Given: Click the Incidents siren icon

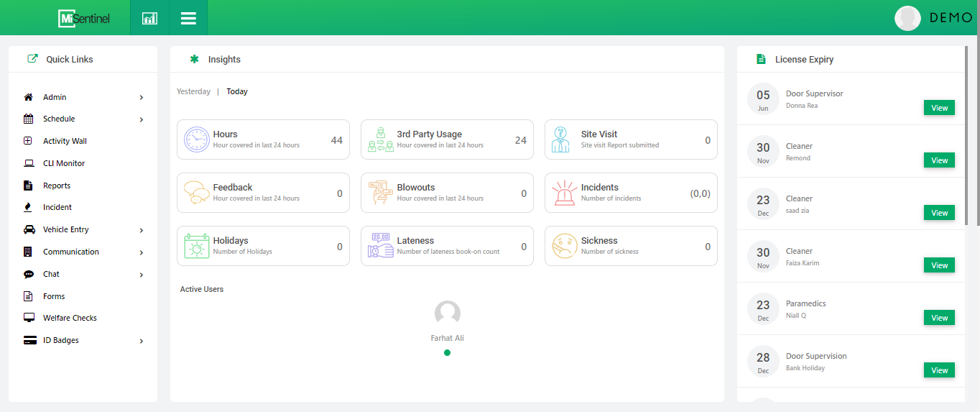Looking at the screenshot, I should (564, 193).
